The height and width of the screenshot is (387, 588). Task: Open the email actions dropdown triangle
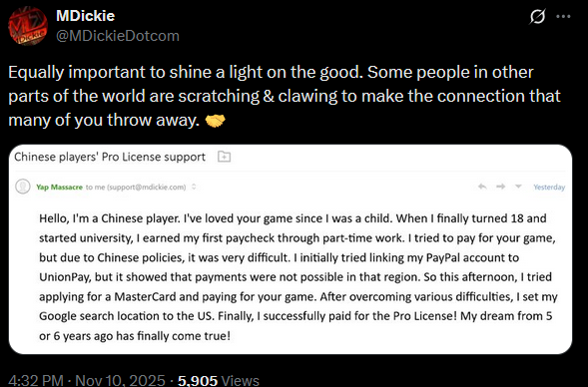pyautogui.click(x=518, y=187)
